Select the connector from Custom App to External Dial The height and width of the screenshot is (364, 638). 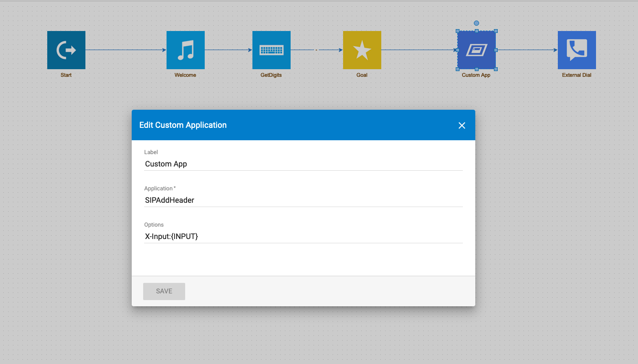point(527,50)
